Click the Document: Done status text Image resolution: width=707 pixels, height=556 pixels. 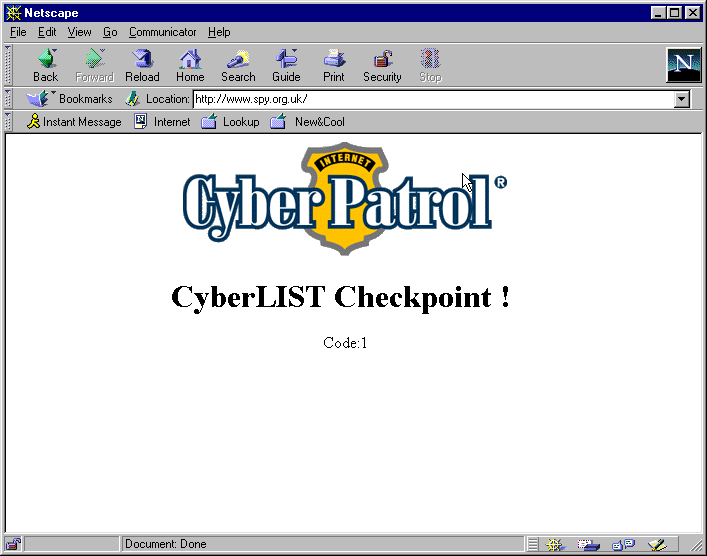165,544
